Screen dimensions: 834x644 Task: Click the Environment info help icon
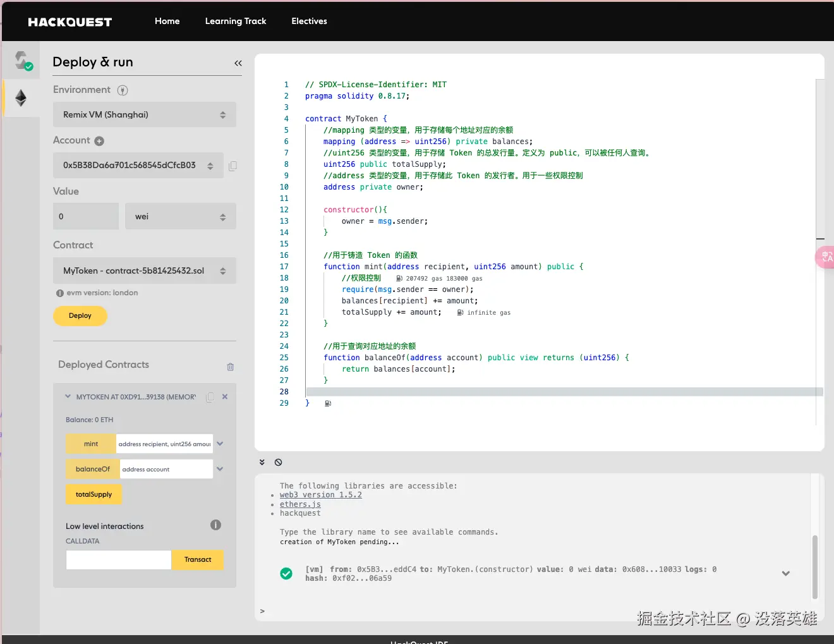[123, 90]
